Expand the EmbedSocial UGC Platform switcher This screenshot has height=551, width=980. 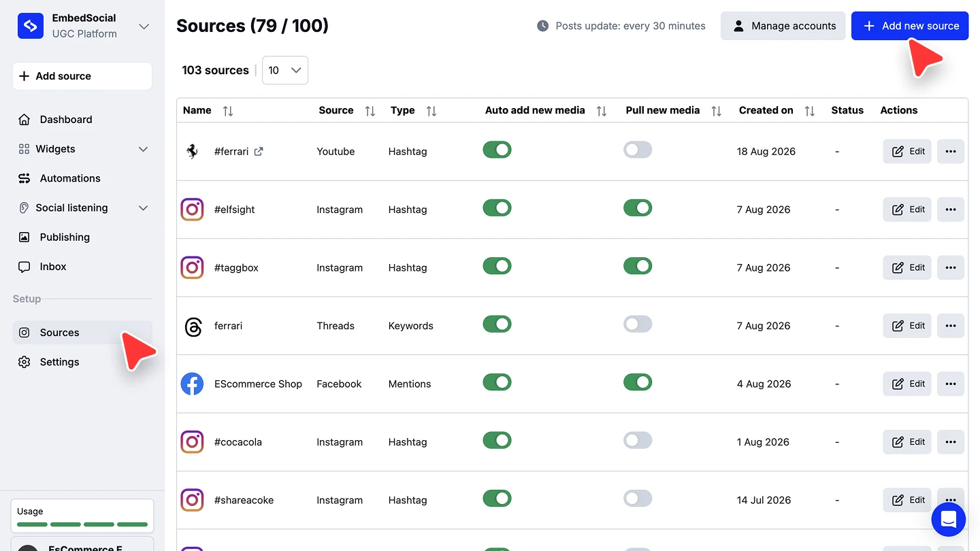pyautogui.click(x=144, y=26)
